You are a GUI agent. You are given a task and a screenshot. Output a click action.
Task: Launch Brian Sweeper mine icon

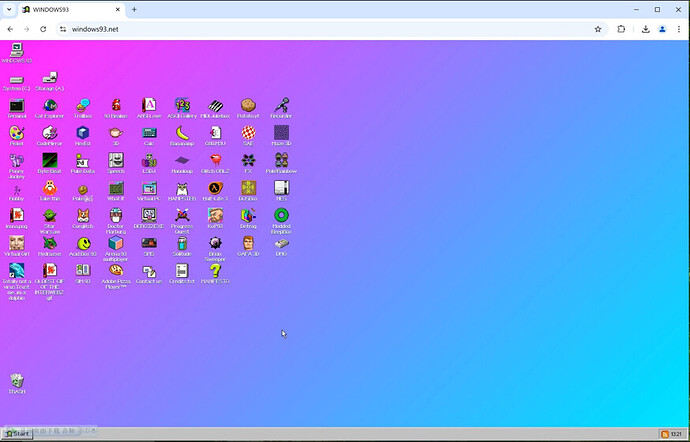215,243
